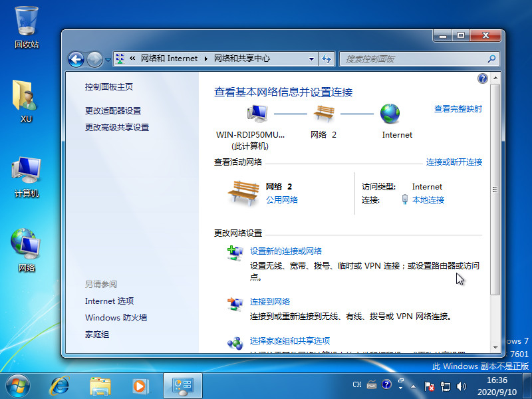The image size is (532, 399).
Task: Click the Internet globe in the network map
Action: click(x=390, y=114)
